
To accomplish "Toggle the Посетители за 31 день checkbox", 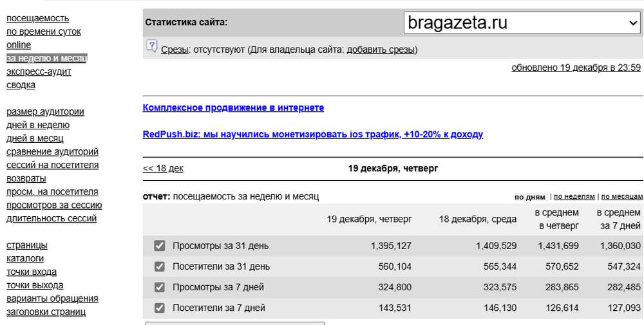I will (160, 266).
